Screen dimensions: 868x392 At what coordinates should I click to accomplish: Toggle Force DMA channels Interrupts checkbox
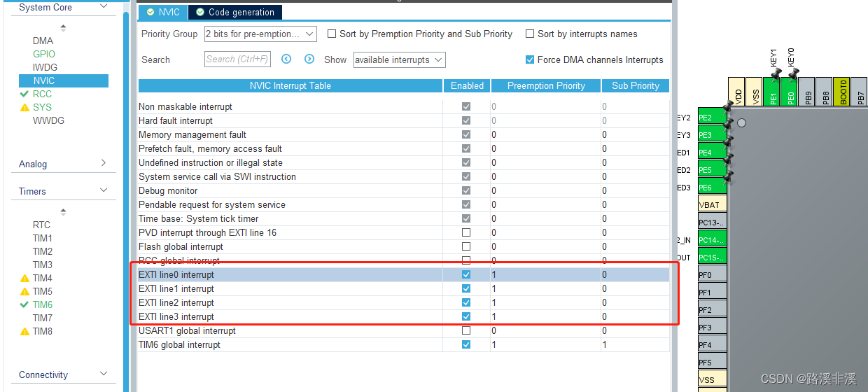[x=530, y=59]
